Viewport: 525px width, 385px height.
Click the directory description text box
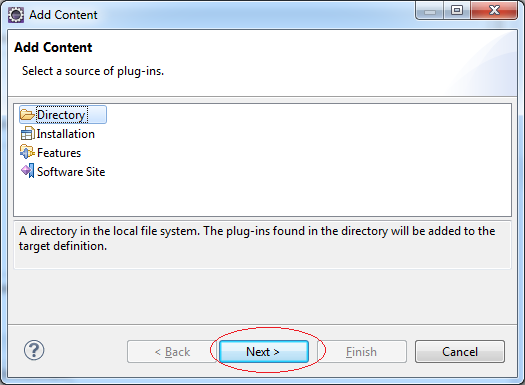pos(262,245)
